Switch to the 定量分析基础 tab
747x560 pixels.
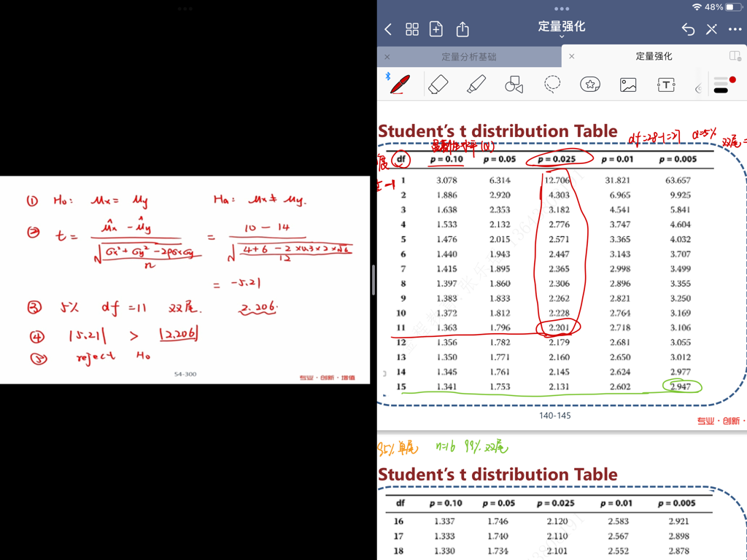(468, 56)
